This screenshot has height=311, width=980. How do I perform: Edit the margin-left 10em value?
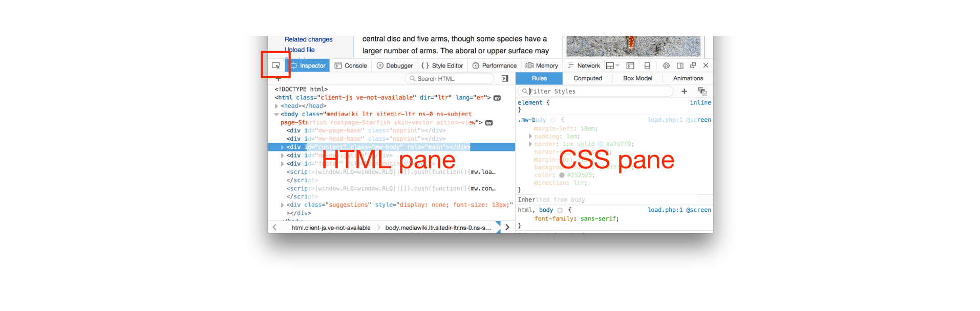(x=588, y=129)
